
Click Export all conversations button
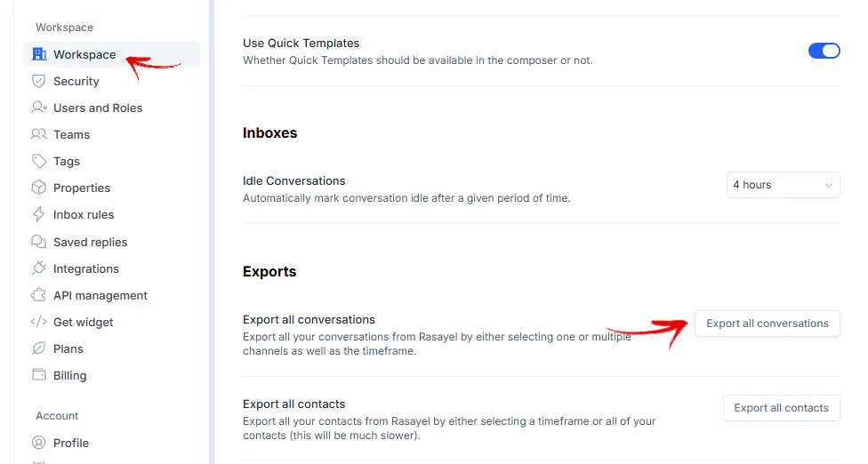pos(768,324)
